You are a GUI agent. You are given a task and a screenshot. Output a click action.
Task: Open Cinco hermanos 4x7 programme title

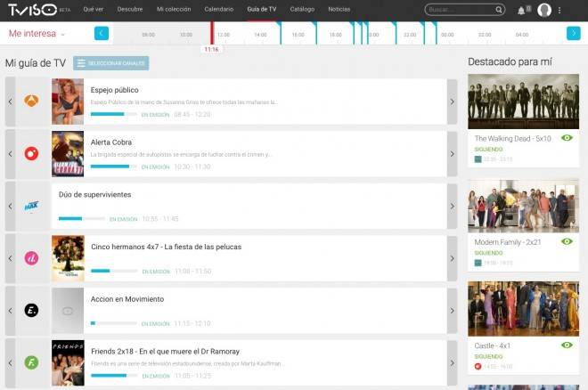pyautogui.click(x=166, y=247)
